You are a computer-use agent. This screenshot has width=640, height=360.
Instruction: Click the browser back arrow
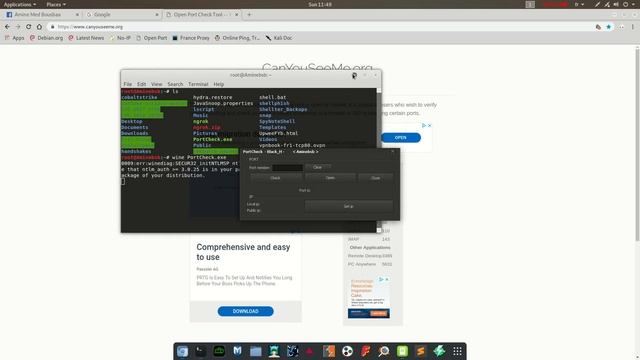pyautogui.click(x=7, y=27)
